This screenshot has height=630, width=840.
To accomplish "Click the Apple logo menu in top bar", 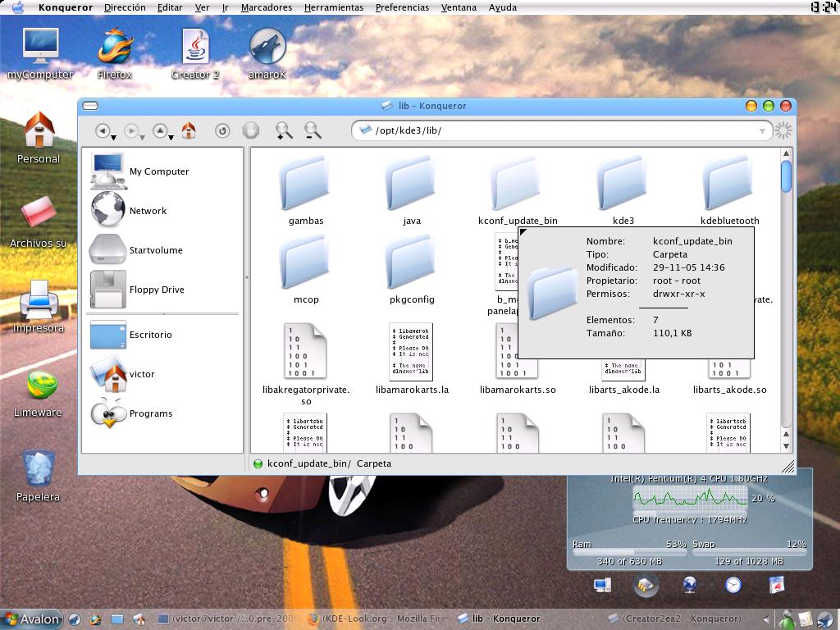I will coord(18,7).
